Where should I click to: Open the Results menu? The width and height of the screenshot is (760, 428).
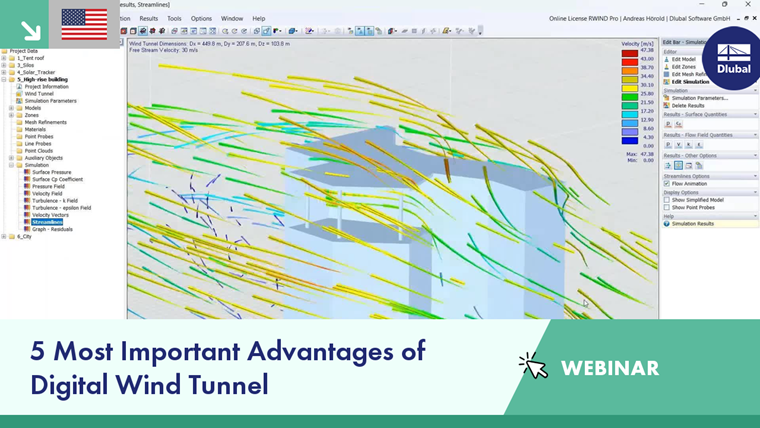click(x=148, y=18)
